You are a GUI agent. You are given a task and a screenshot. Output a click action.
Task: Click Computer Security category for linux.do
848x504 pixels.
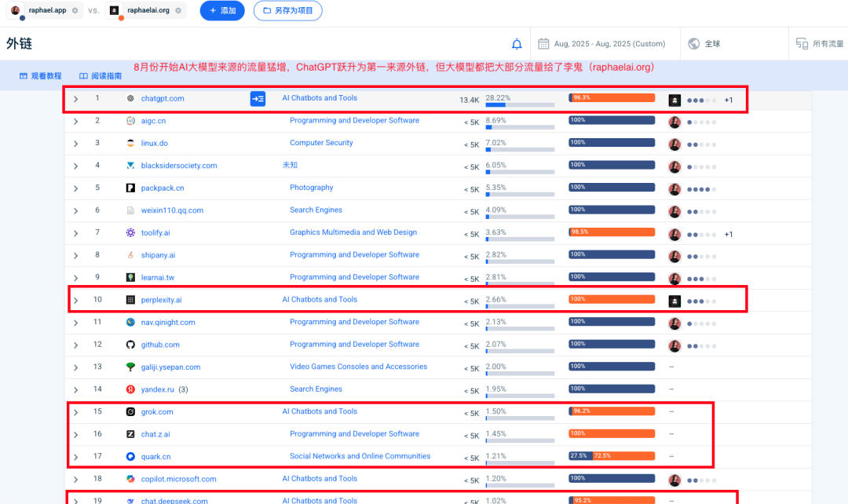click(321, 143)
